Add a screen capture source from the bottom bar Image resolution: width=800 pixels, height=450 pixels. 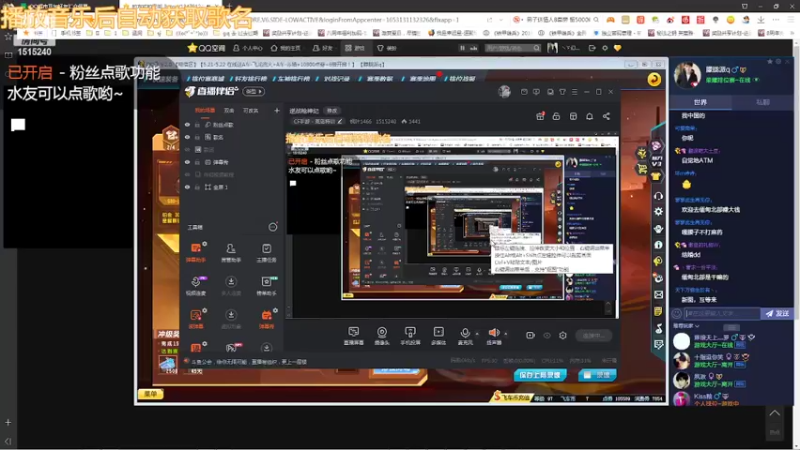point(354,336)
